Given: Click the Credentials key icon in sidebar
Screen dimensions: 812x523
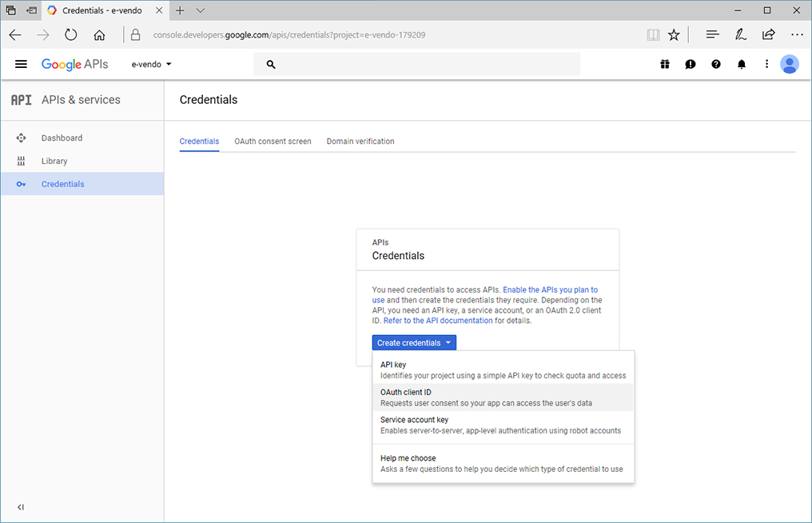Looking at the screenshot, I should coord(21,184).
